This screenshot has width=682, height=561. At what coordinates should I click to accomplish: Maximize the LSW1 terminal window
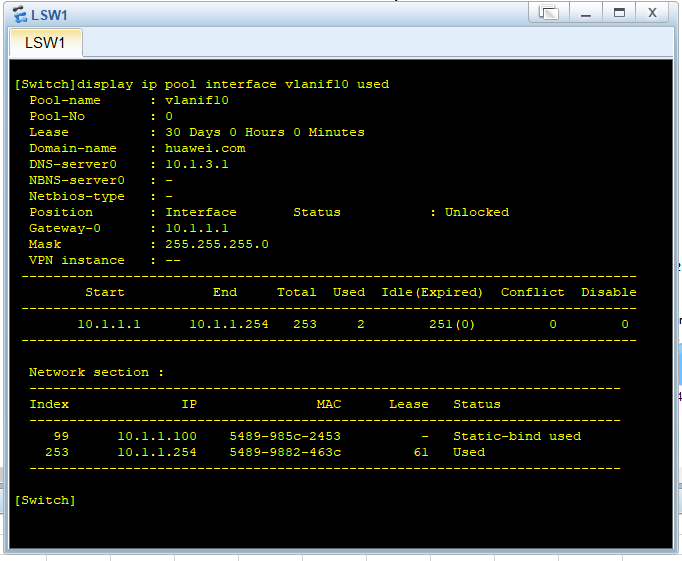tap(619, 13)
